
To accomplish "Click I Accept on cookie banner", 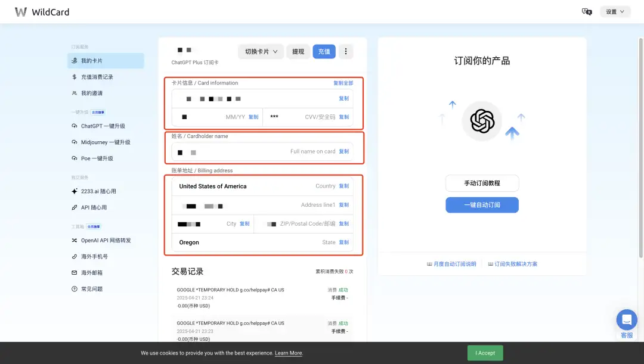I will coord(485,353).
